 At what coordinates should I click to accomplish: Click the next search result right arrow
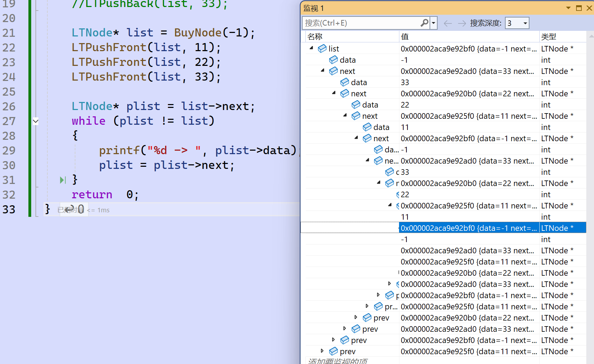[462, 23]
